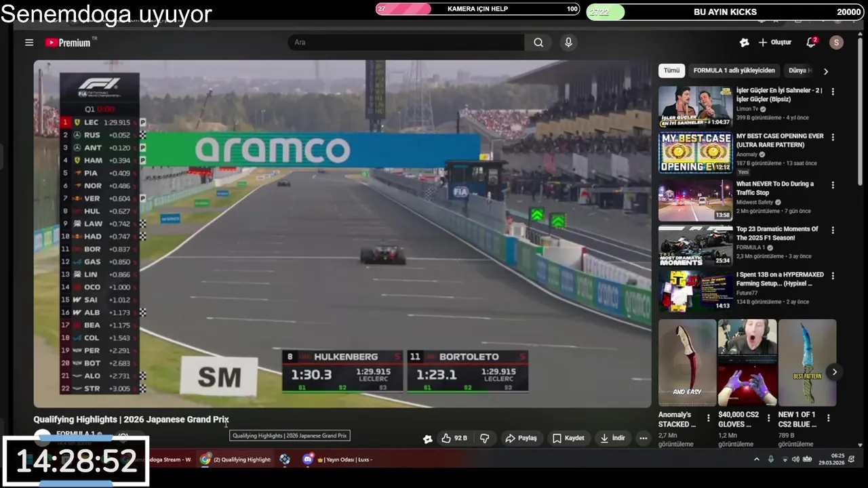Viewport: 868px width, 488px height.
Task: Click the sparkle icon beside like button
Action: point(428,439)
